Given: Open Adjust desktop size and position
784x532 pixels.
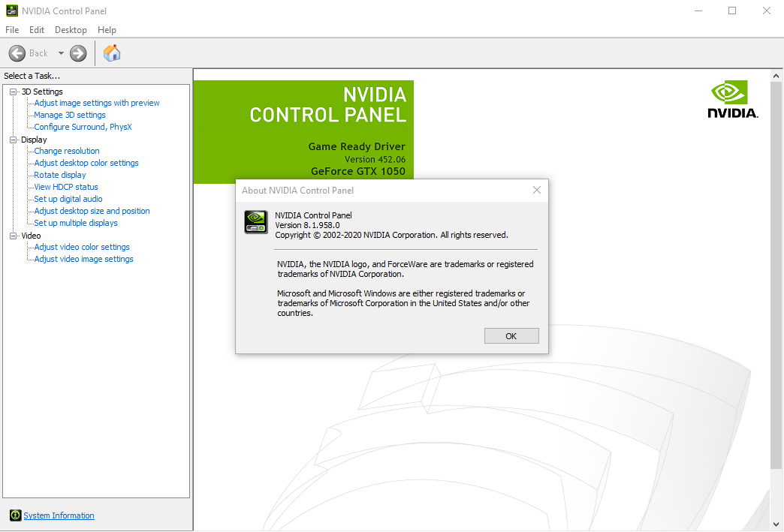Looking at the screenshot, I should (x=92, y=211).
